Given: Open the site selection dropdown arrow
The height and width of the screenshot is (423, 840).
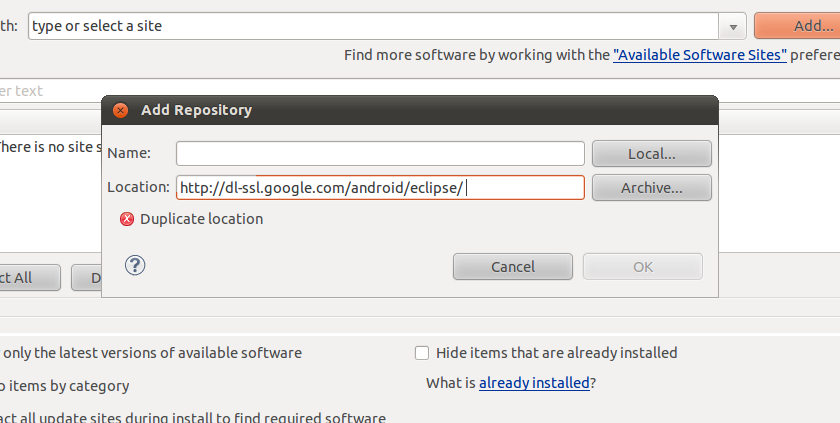Looking at the screenshot, I should [x=733, y=26].
